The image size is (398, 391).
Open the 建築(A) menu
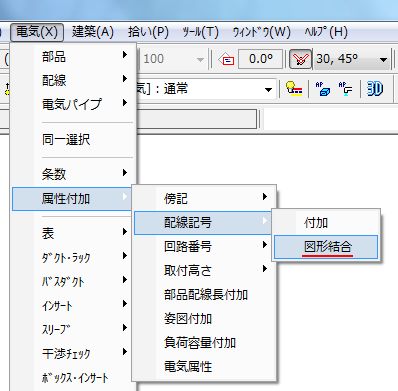pyautogui.click(x=93, y=32)
